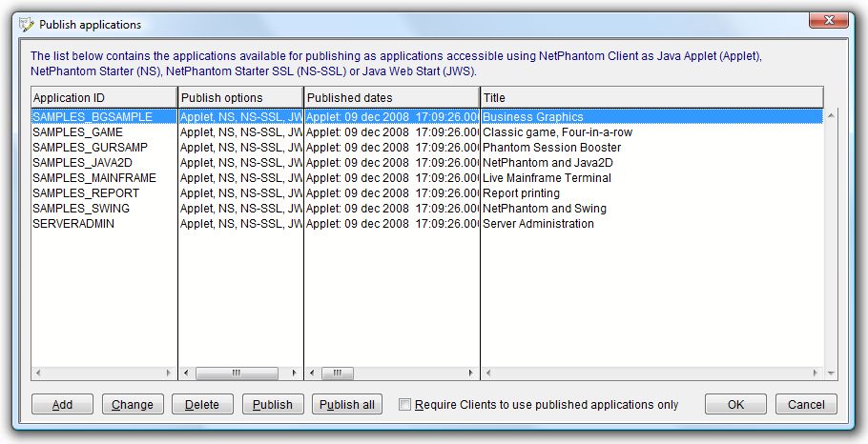Click publish options cell for SAMPLES_GAME
This screenshot has width=868, height=444.
click(x=240, y=132)
